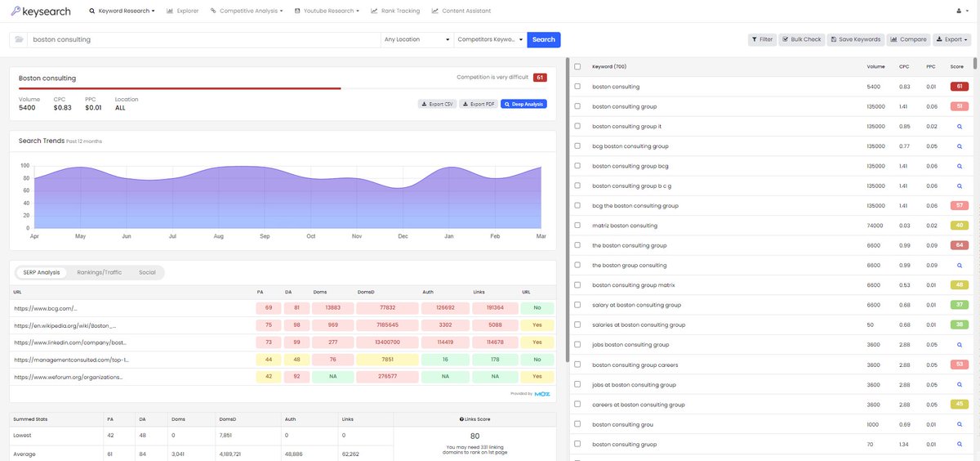
Task: Click Save Keywords button
Action: click(855, 39)
